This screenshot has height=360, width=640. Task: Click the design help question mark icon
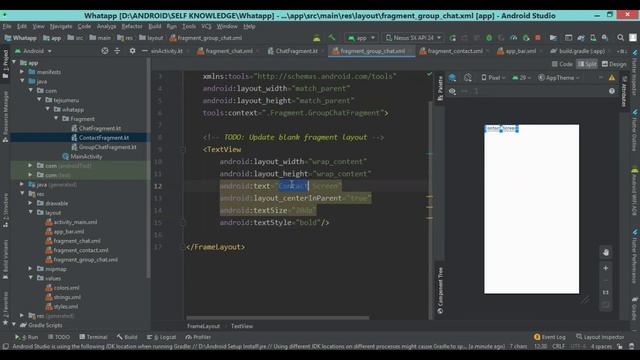tap(612, 91)
